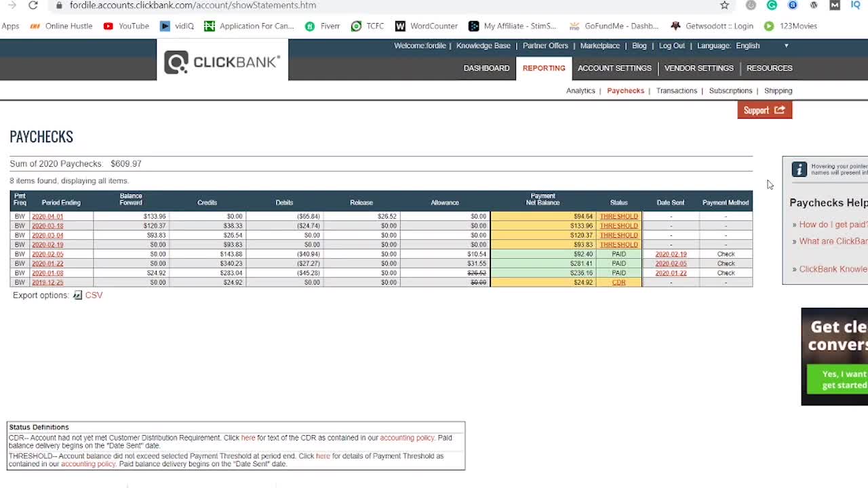Screen dimensions: 868x488
Task: Open the Language dropdown set to English
Action: [x=762, y=46]
